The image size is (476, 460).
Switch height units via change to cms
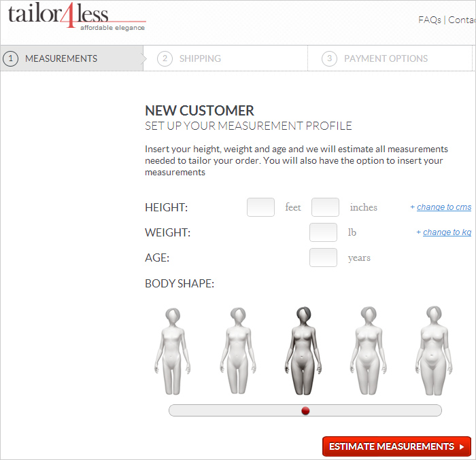pyautogui.click(x=444, y=207)
